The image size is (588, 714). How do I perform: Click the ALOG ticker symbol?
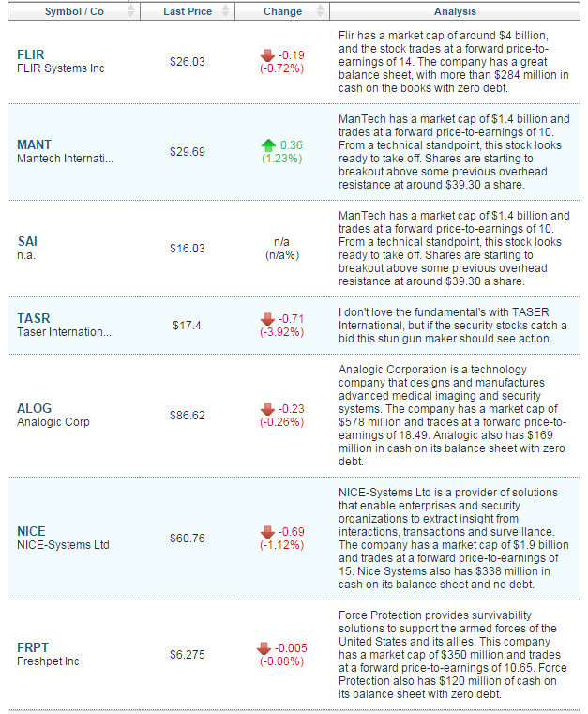35,409
